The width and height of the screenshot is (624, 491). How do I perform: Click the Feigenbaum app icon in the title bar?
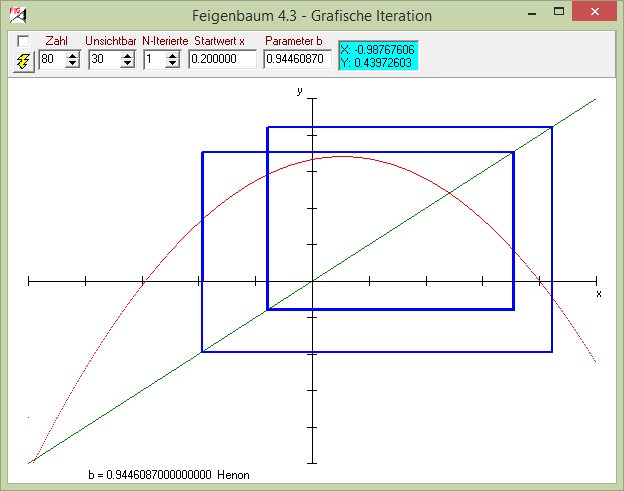click(18, 15)
